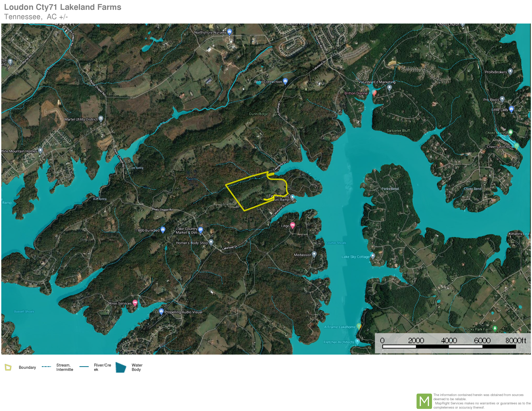
Task: Click the Water Body legend swatch
Action: [x=121, y=367]
